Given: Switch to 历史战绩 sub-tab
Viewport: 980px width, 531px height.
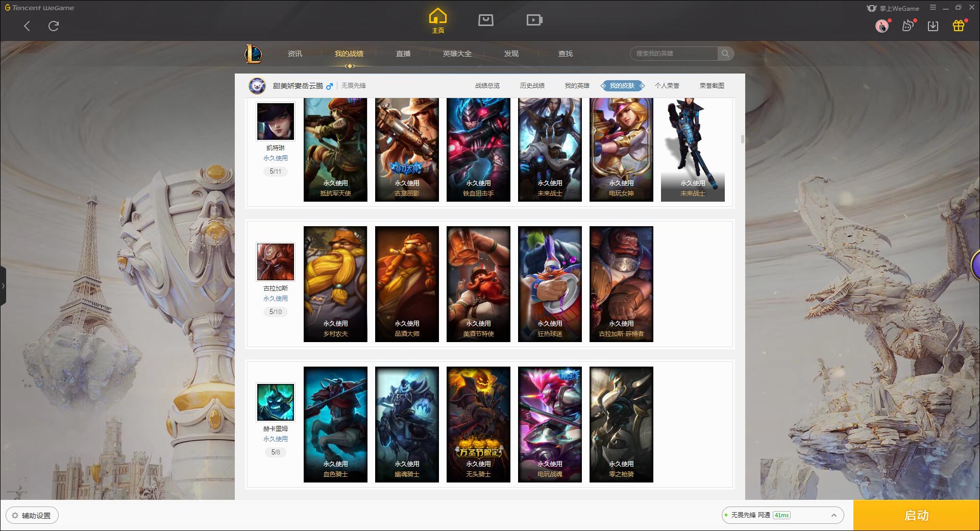Looking at the screenshot, I should (532, 86).
